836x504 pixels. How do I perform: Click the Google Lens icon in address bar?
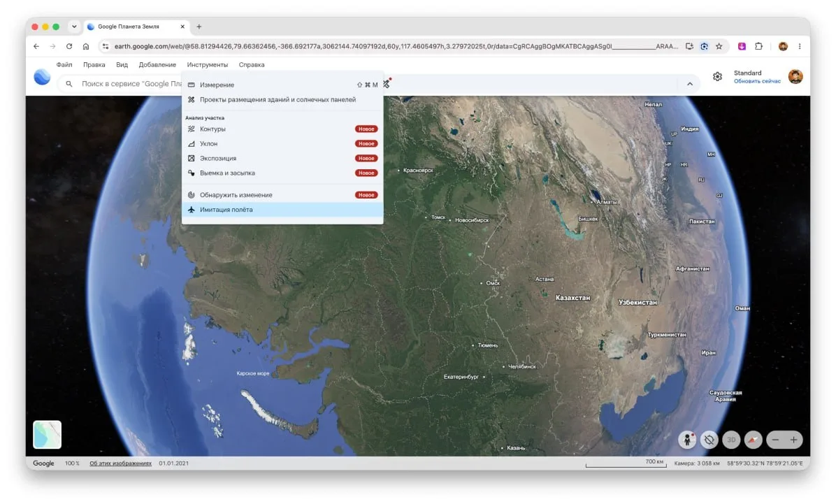[704, 46]
